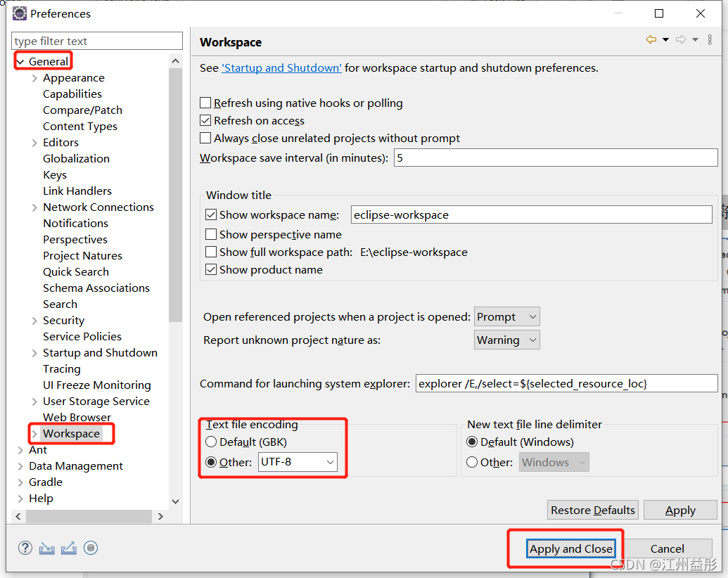Expand the Gradle tree node
728x578 pixels.
[20, 482]
